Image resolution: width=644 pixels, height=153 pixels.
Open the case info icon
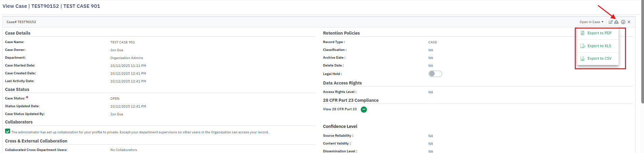(x=623, y=22)
